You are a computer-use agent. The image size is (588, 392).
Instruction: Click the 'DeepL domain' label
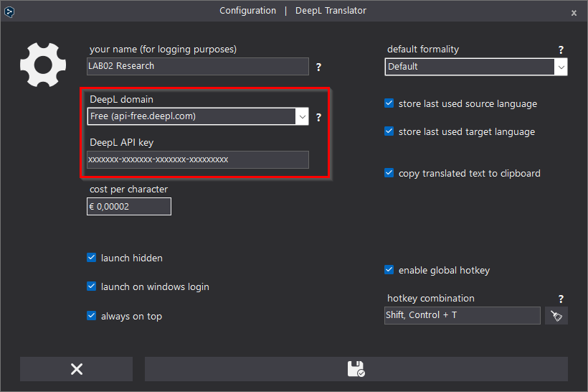[121, 100]
